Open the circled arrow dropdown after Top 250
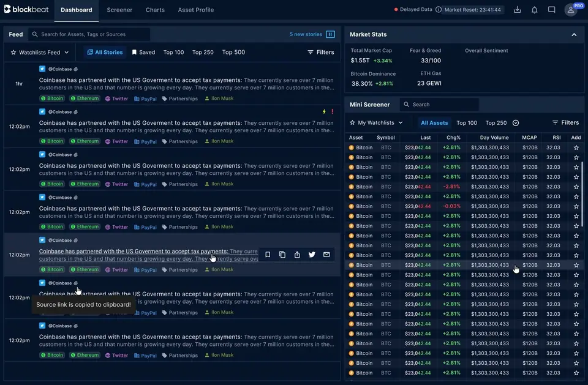Screen dimensions: 588x385 (x=516, y=123)
